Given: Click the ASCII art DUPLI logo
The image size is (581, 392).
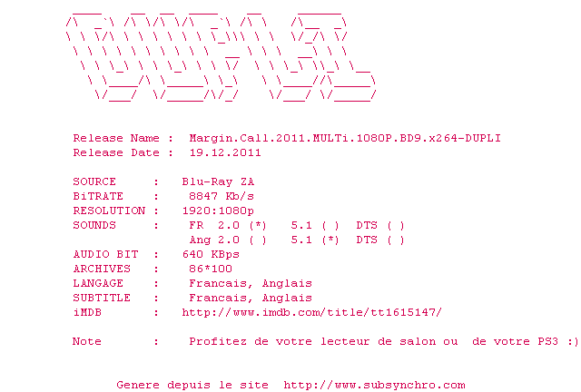Looking at the screenshot, I should [x=221, y=56].
